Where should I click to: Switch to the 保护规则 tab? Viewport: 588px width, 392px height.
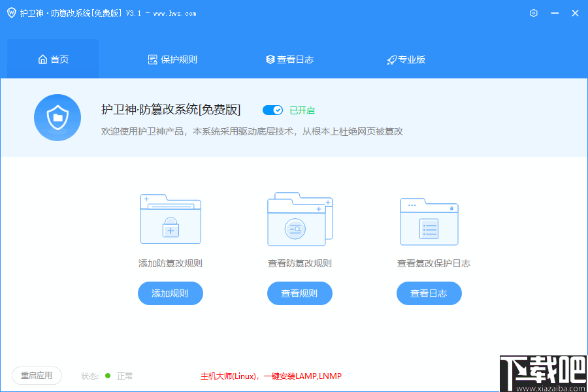(x=172, y=59)
